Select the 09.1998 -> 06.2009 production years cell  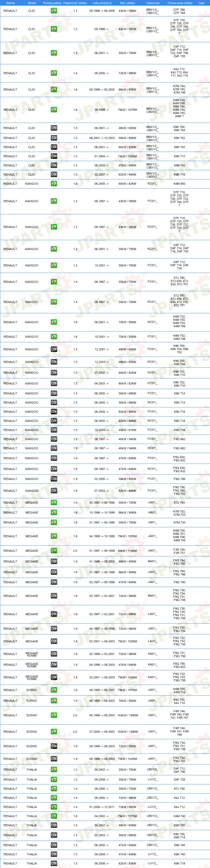tap(102, 11)
